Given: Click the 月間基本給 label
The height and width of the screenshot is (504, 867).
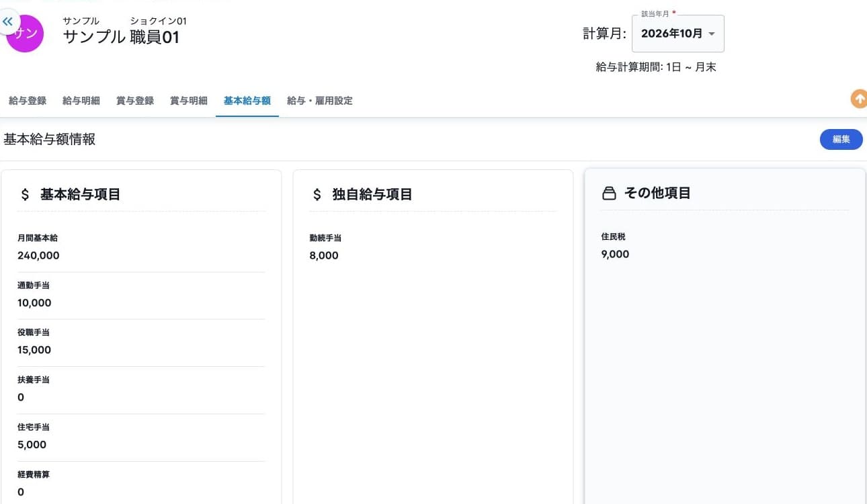Looking at the screenshot, I should 38,238.
